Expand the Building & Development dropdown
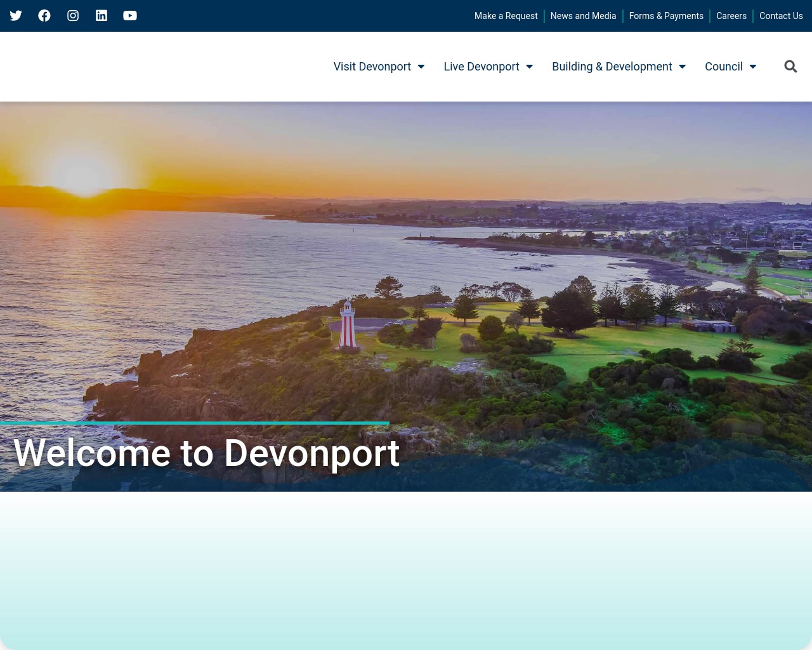The image size is (812, 650). click(612, 66)
